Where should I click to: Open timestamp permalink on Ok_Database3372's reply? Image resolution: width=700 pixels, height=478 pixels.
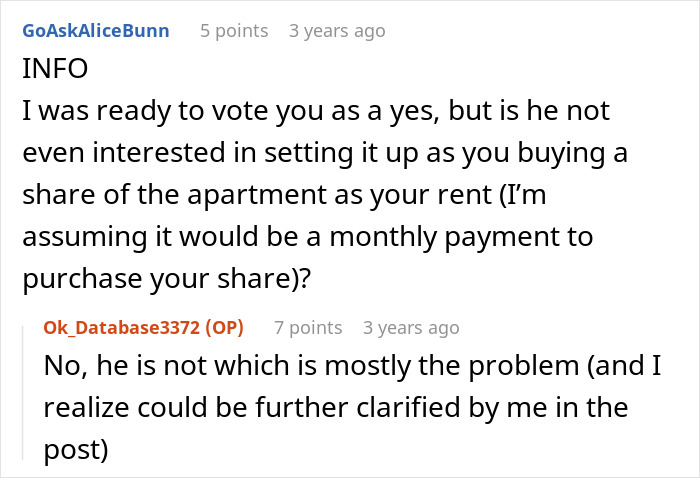(x=411, y=328)
